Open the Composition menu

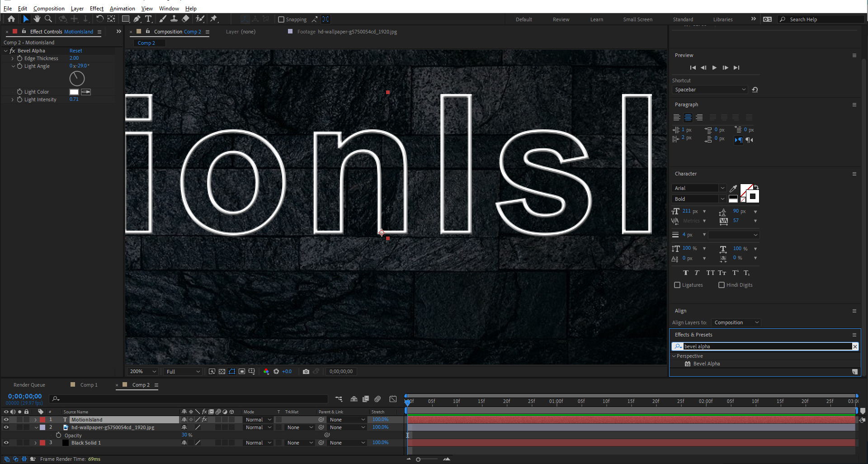[49, 9]
